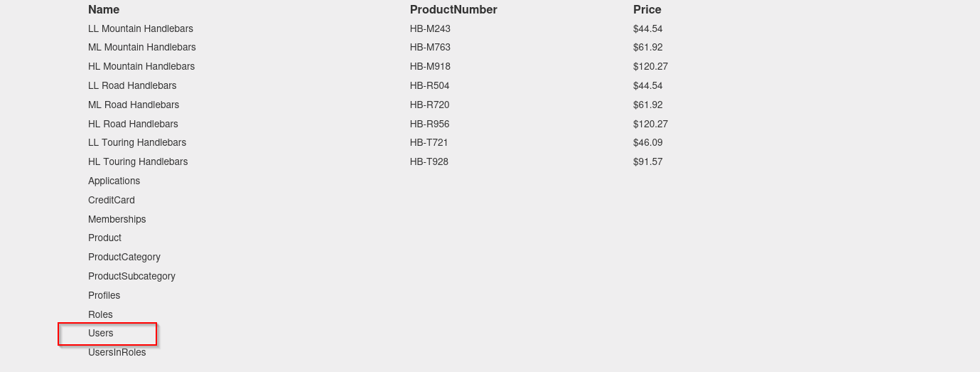Open the Applications table entry
Viewport: 980px width, 372px height.
coord(114,181)
